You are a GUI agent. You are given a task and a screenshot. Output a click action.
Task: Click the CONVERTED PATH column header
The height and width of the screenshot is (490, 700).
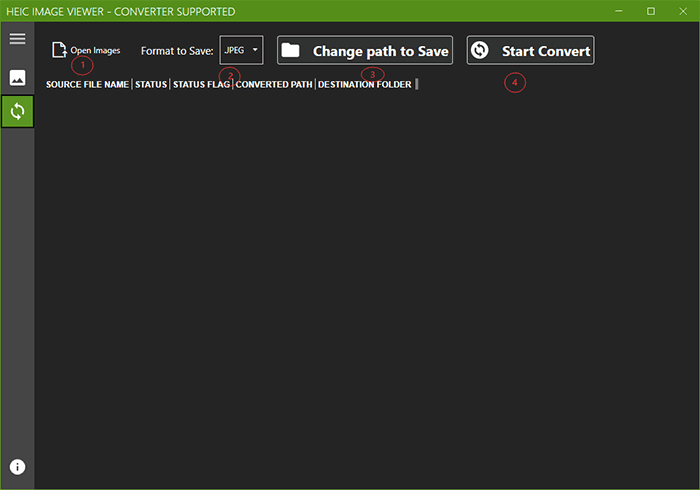click(274, 84)
